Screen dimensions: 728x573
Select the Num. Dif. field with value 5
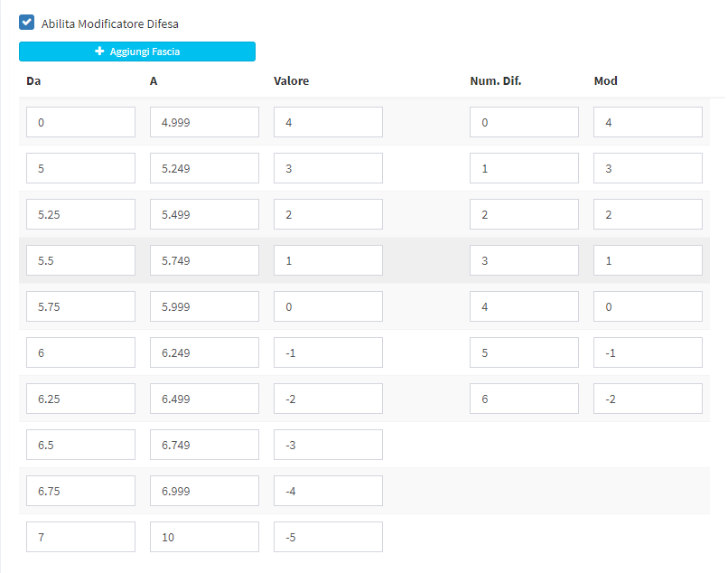point(524,352)
